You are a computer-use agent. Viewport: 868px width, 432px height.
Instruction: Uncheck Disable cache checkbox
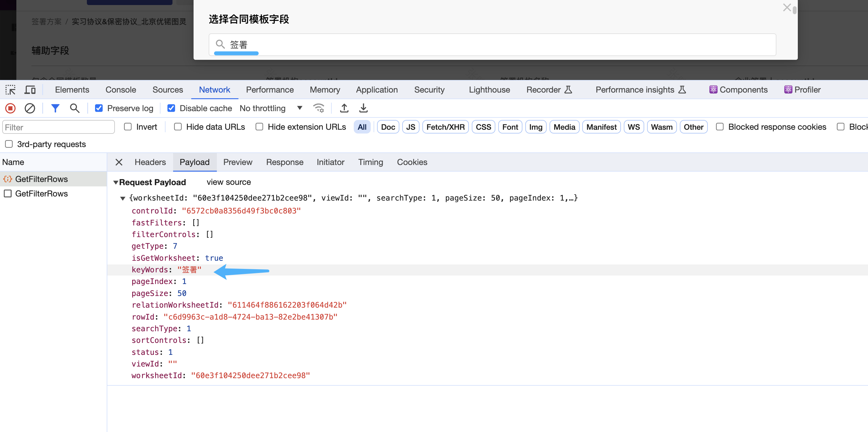click(x=171, y=108)
